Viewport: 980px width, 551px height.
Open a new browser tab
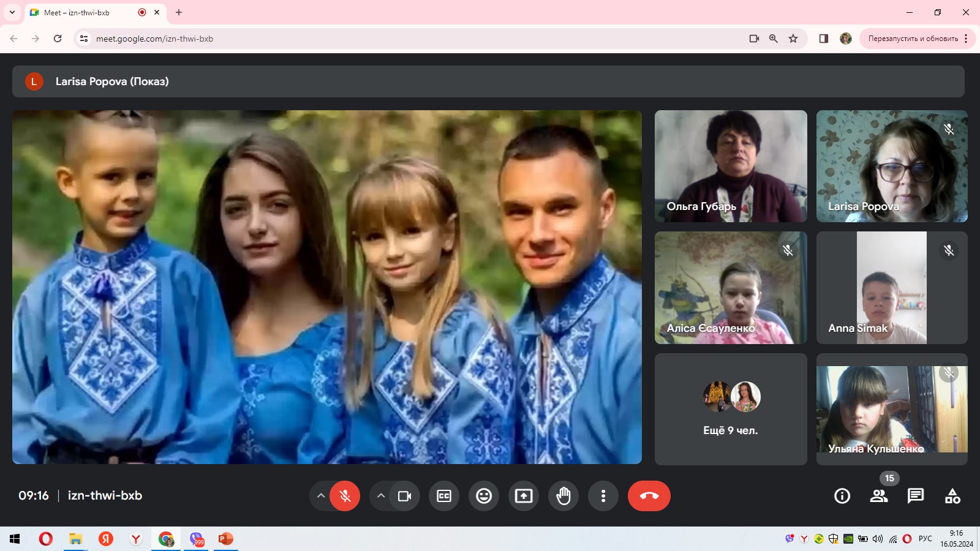(179, 12)
